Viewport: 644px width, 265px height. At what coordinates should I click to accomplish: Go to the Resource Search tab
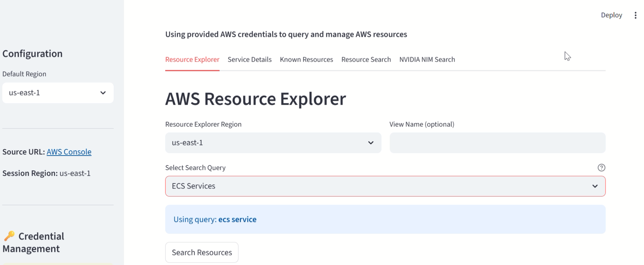[366, 59]
